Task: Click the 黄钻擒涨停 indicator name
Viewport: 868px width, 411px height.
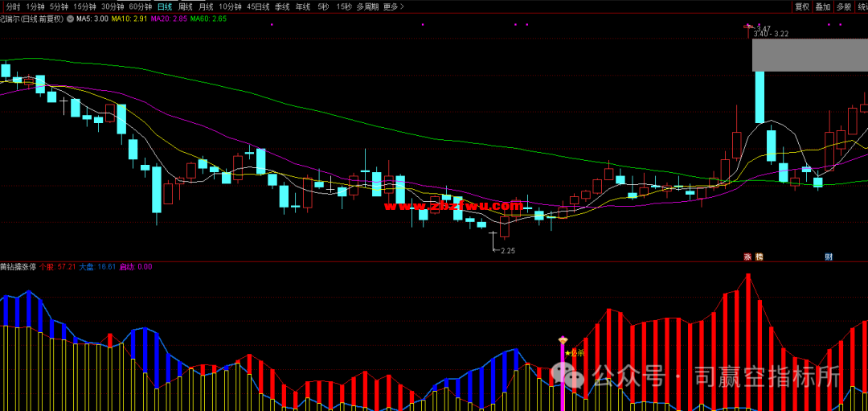Action: click(18, 266)
